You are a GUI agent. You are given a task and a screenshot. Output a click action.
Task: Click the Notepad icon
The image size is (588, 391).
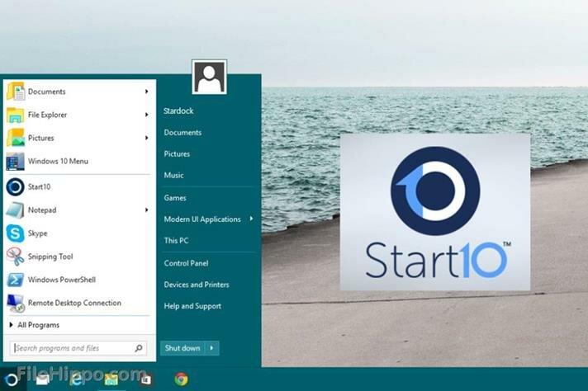point(16,210)
